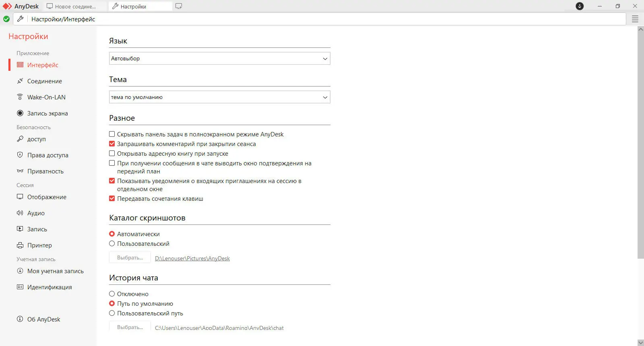Check Открывать адресную книгу при запуске

(112, 153)
